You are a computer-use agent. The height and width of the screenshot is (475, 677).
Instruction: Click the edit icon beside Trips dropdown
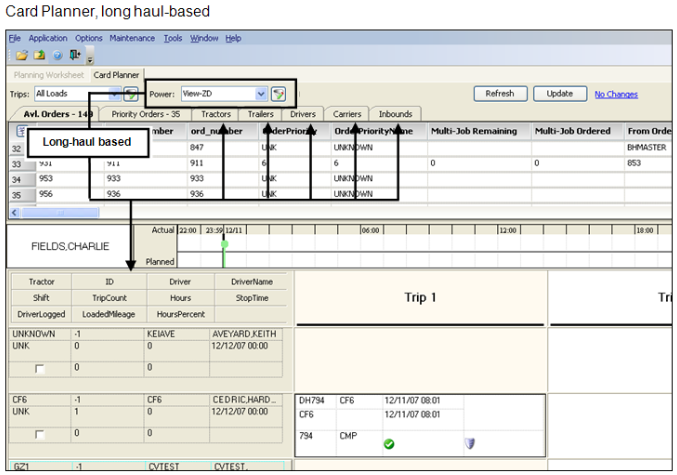pyautogui.click(x=130, y=94)
